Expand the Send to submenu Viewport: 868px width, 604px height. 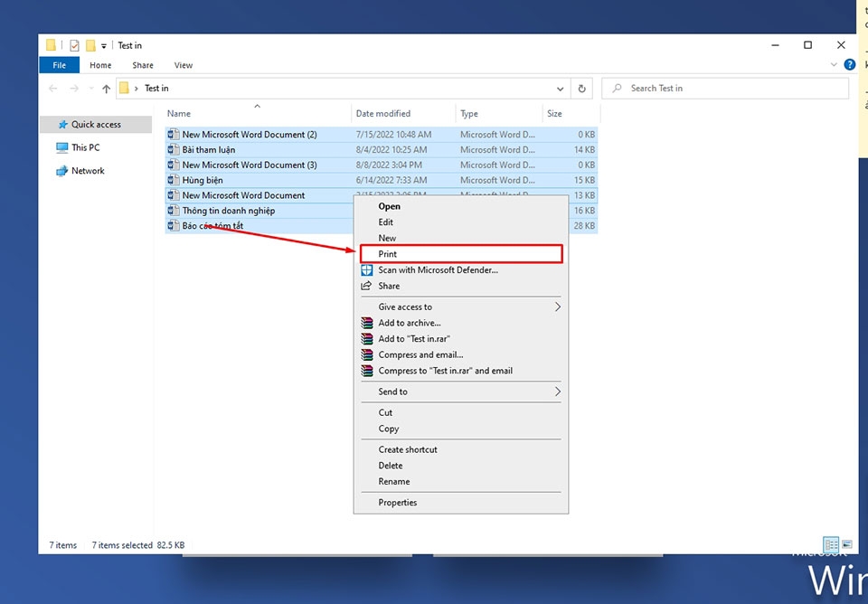pos(461,392)
